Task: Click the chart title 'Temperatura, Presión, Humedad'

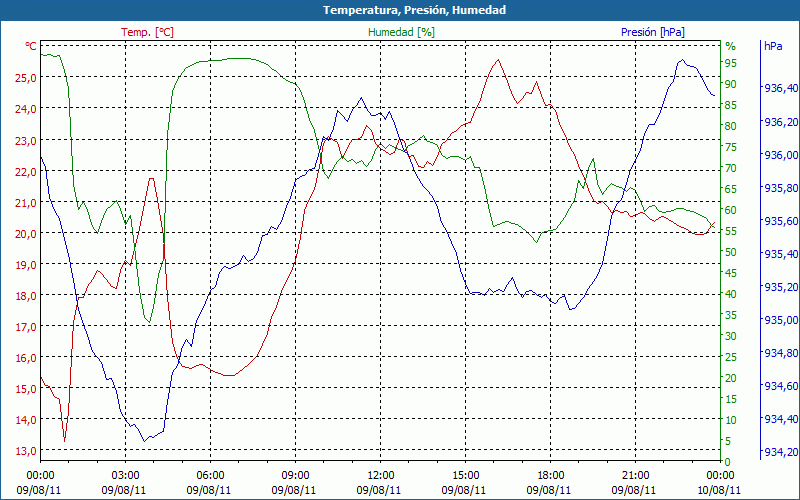Action: tap(414, 10)
